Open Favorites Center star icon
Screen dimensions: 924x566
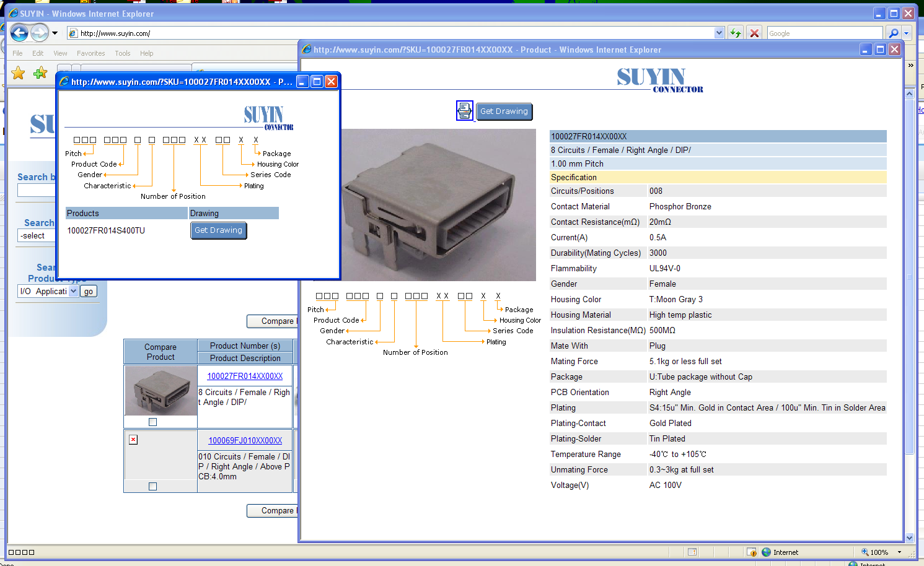[x=19, y=73]
